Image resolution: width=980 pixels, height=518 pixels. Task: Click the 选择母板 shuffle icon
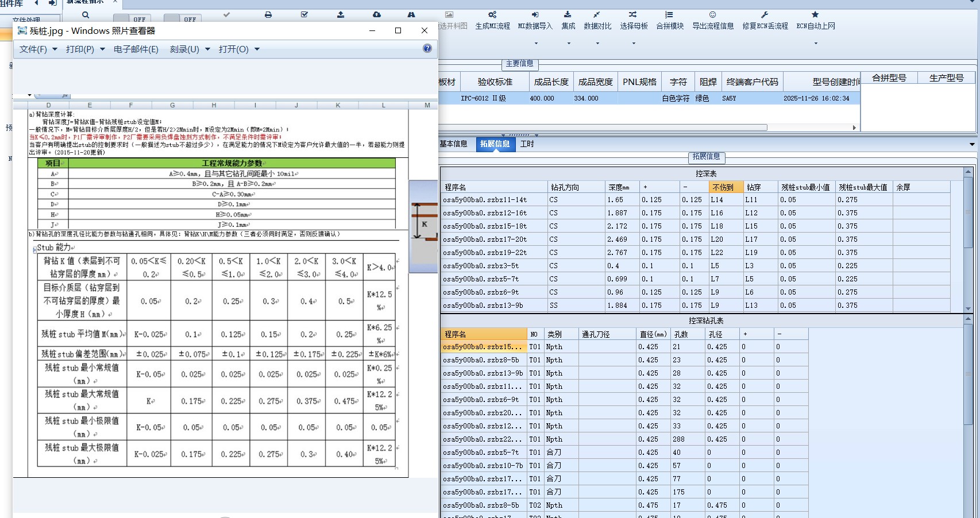pos(633,14)
